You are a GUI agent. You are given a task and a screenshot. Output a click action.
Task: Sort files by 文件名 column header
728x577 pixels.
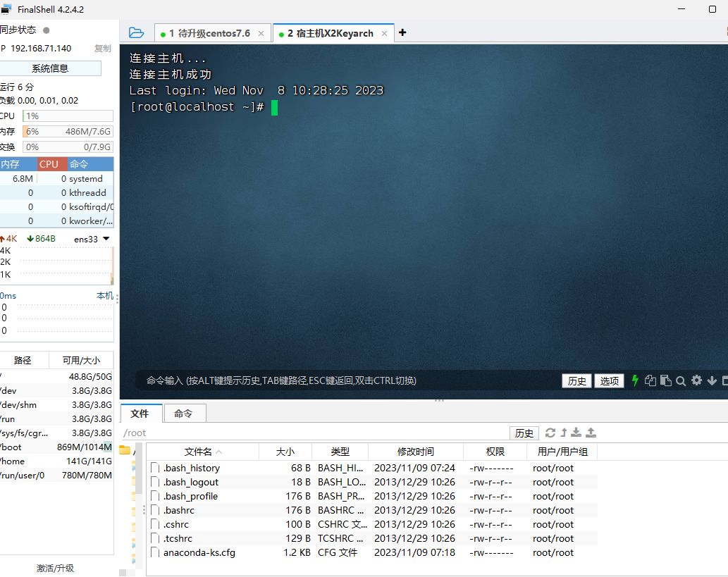(202, 452)
